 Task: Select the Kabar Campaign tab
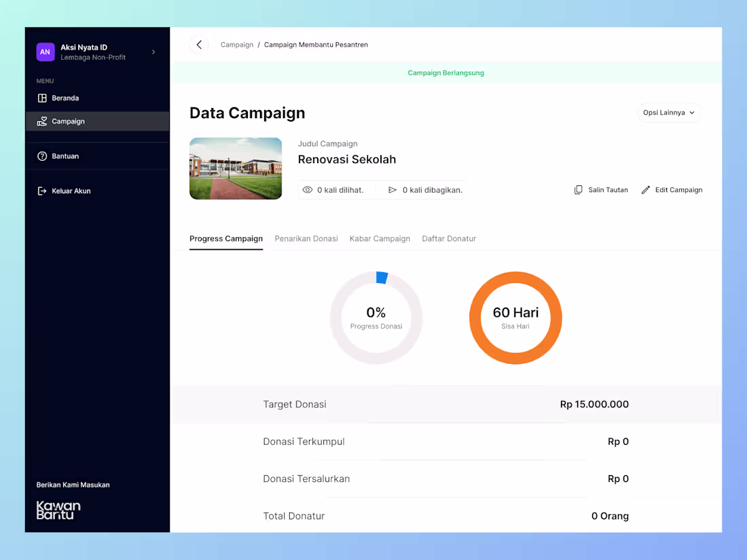pyautogui.click(x=380, y=238)
